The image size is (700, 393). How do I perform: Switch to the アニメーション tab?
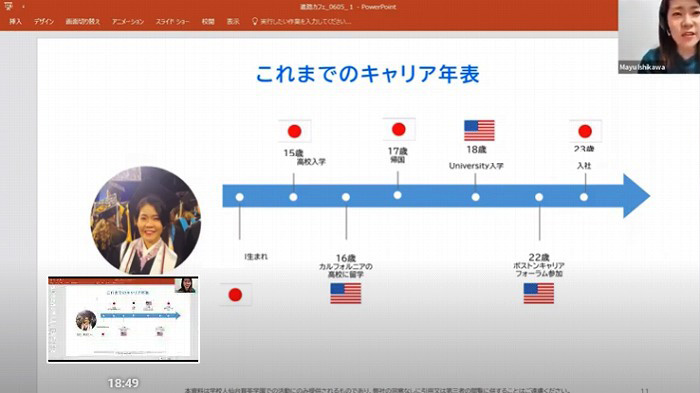128,21
